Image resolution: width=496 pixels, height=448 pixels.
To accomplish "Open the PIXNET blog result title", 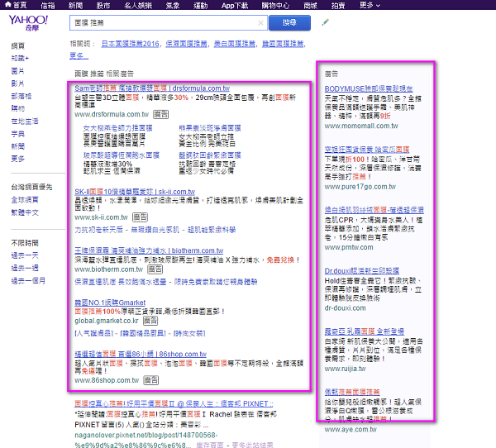I will [174, 404].
